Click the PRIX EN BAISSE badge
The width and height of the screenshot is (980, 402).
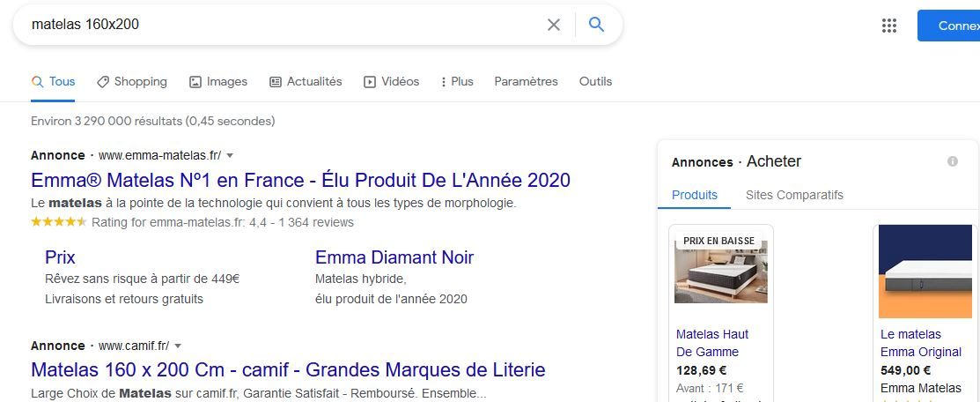point(718,241)
